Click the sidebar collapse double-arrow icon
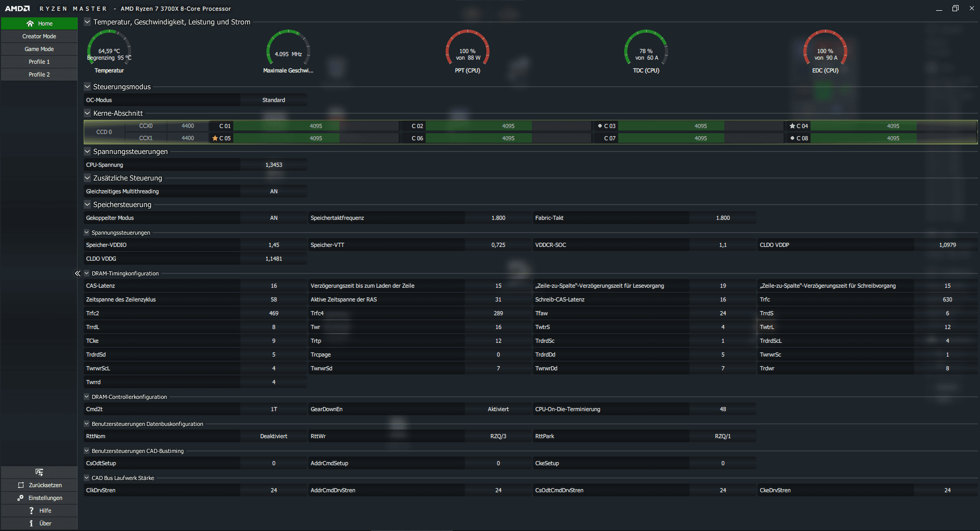The height and width of the screenshot is (531, 980). [x=78, y=273]
